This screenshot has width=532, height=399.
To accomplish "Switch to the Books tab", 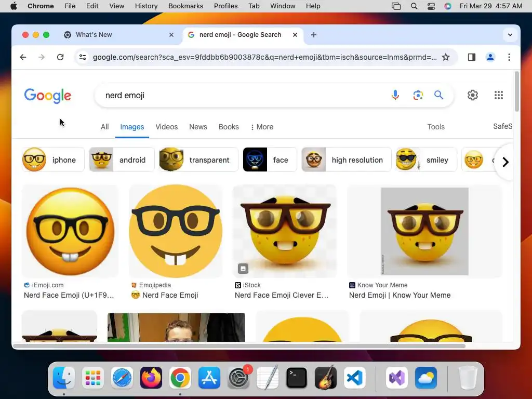I will coord(229,127).
